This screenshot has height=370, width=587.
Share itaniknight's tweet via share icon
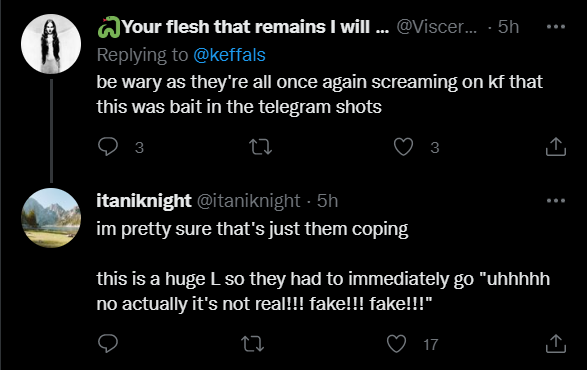coord(556,343)
